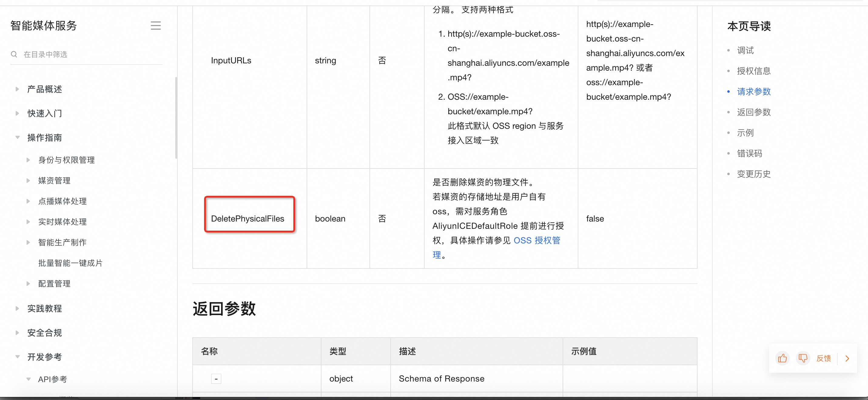Click the sidebar vertical scrollbar

coord(176,118)
